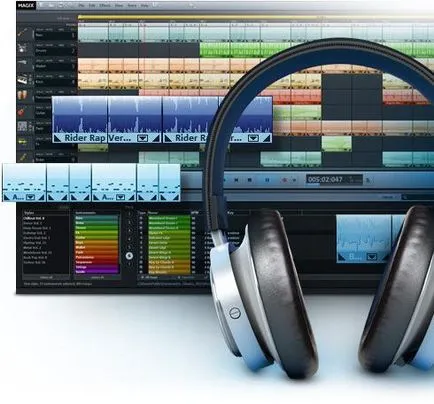The width and height of the screenshot is (434, 404).
Task: Click the Stop button in transport bar
Action: [x=249, y=180]
